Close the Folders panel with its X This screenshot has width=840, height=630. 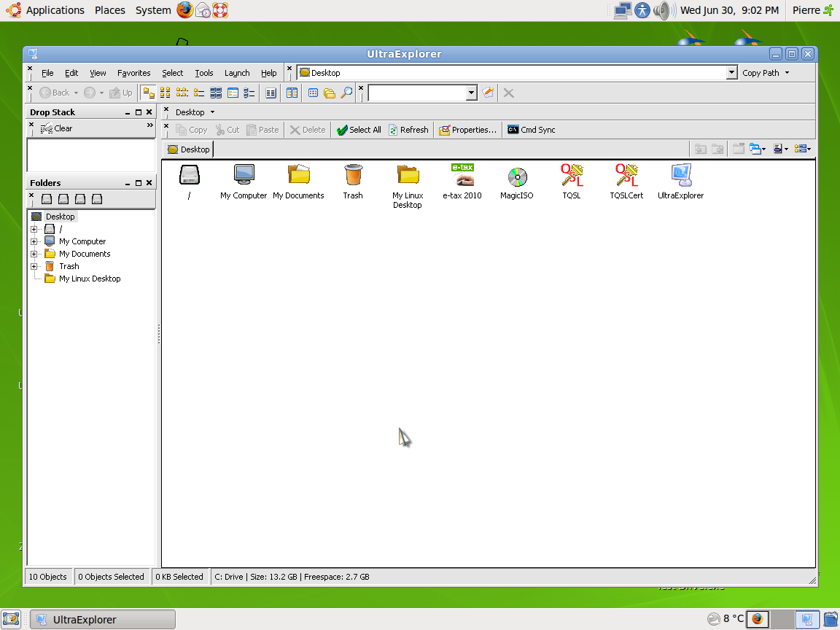(149, 183)
